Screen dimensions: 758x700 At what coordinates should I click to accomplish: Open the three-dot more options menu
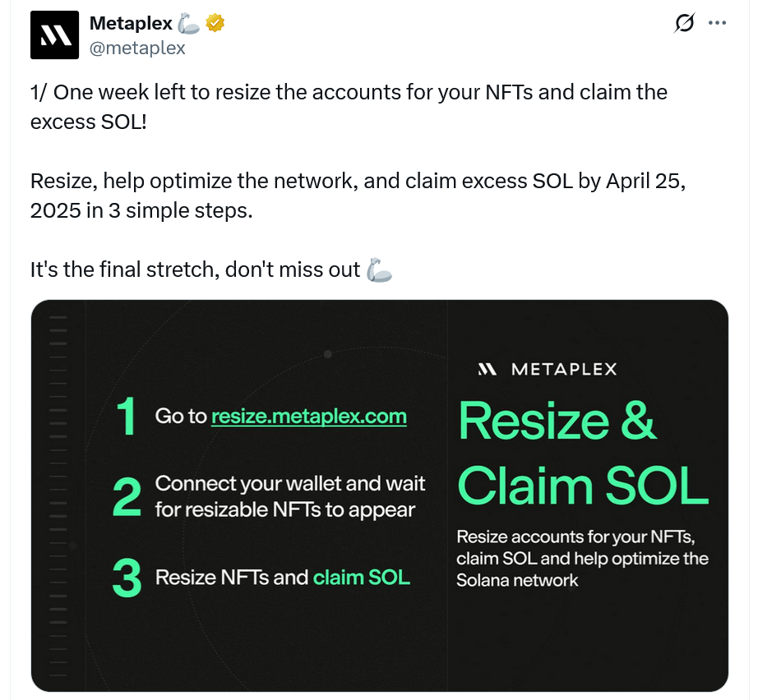coord(717,23)
